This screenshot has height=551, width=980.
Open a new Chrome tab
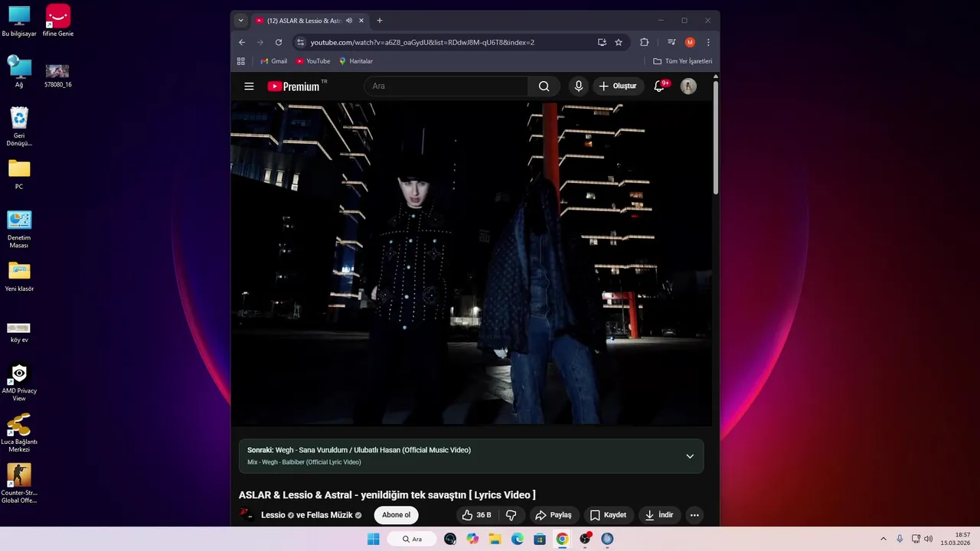379,21
